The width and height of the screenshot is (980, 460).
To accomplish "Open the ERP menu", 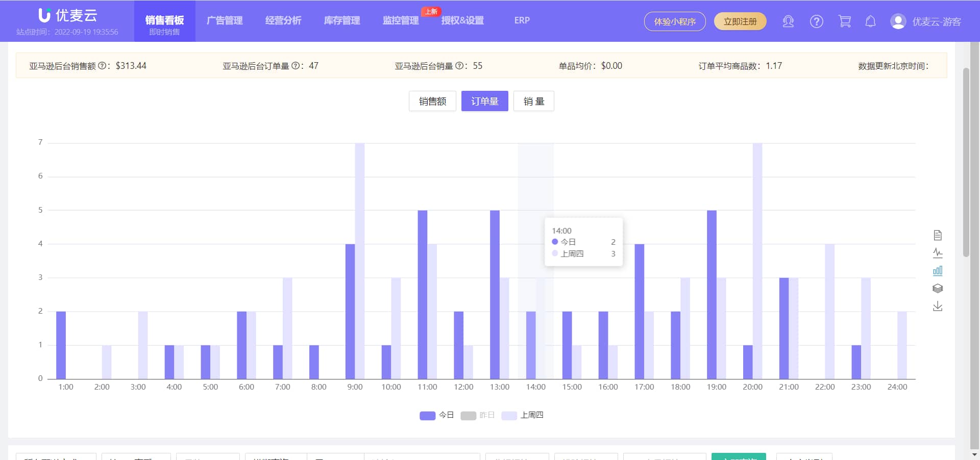I will click(522, 20).
